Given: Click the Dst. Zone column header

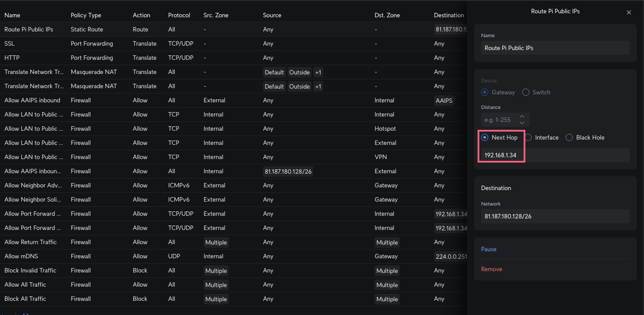Looking at the screenshot, I should 387,15.
